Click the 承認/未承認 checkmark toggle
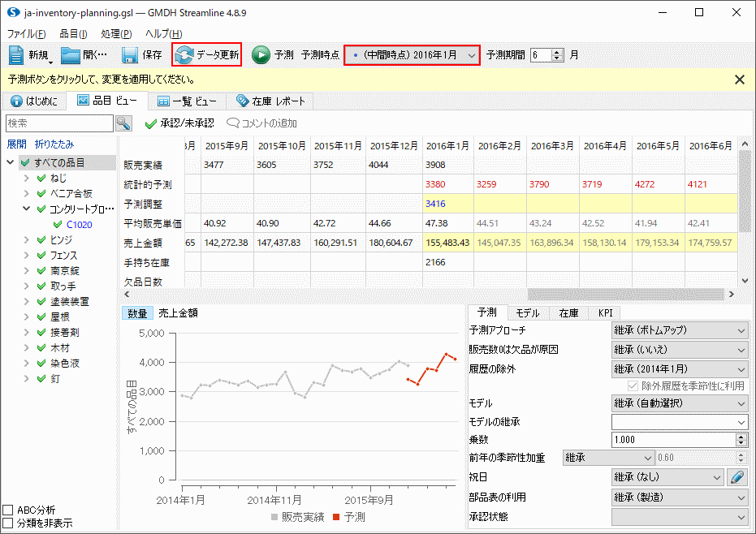This screenshot has width=756, height=534. [151, 123]
